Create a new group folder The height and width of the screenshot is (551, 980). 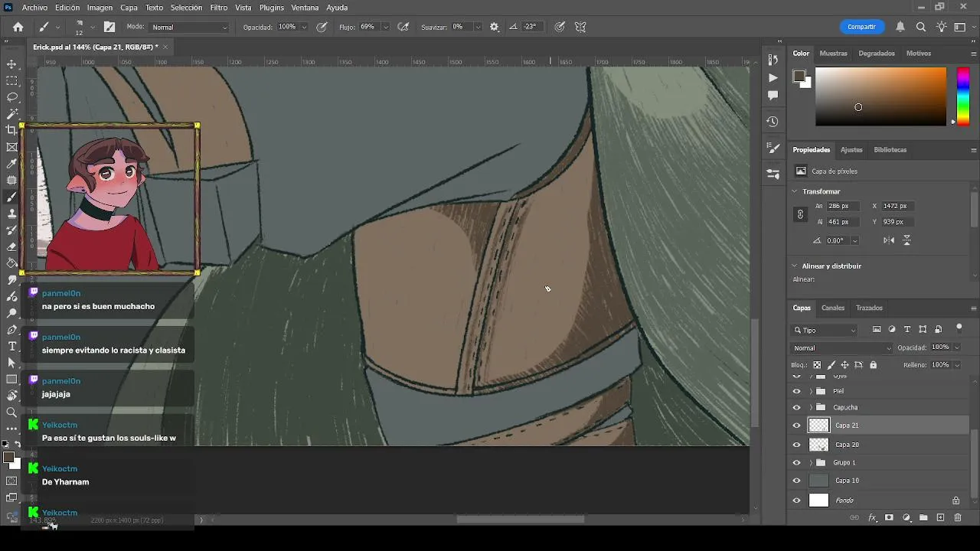pyautogui.click(x=923, y=518)
